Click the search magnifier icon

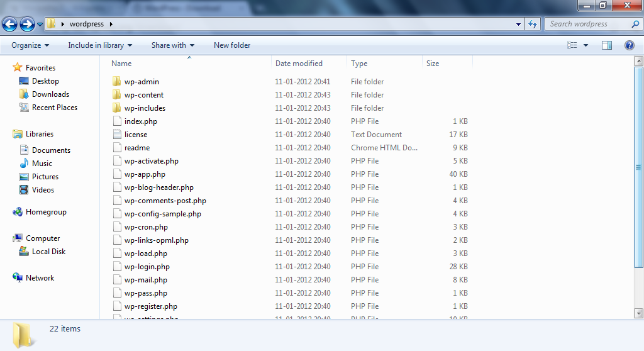(635, 24)
